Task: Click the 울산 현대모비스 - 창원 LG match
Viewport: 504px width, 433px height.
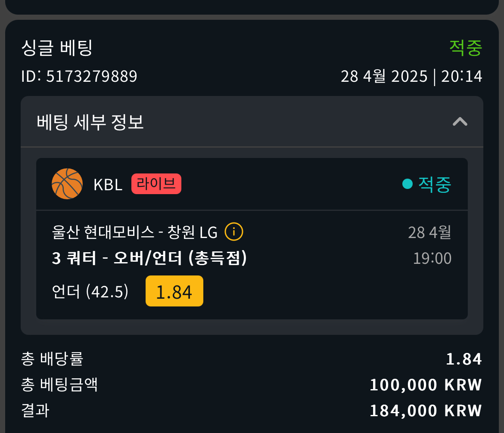Action: click(135, 232)
